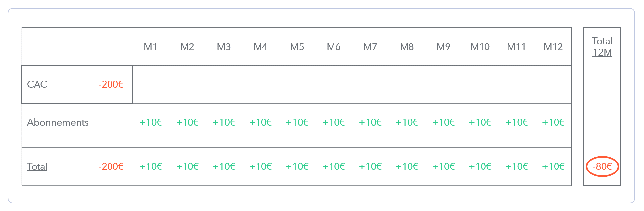Click Abonnements +10€ value under M5

pos(297,122)
